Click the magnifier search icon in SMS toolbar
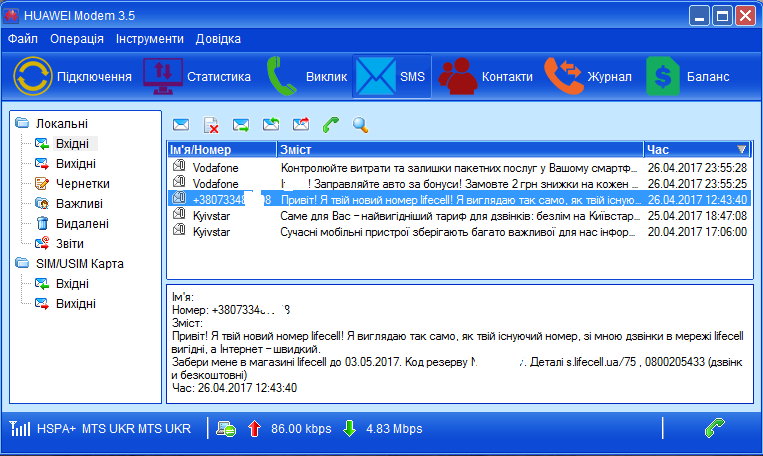 point(360,125)
